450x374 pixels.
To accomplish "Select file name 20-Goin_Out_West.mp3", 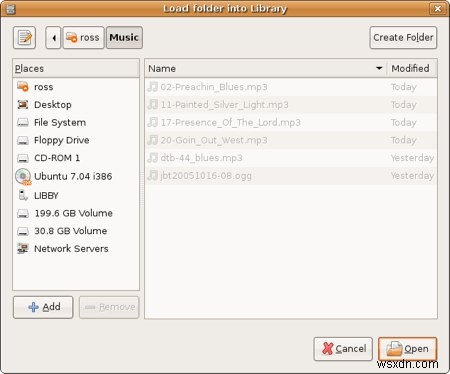I will tap(214, 140).
